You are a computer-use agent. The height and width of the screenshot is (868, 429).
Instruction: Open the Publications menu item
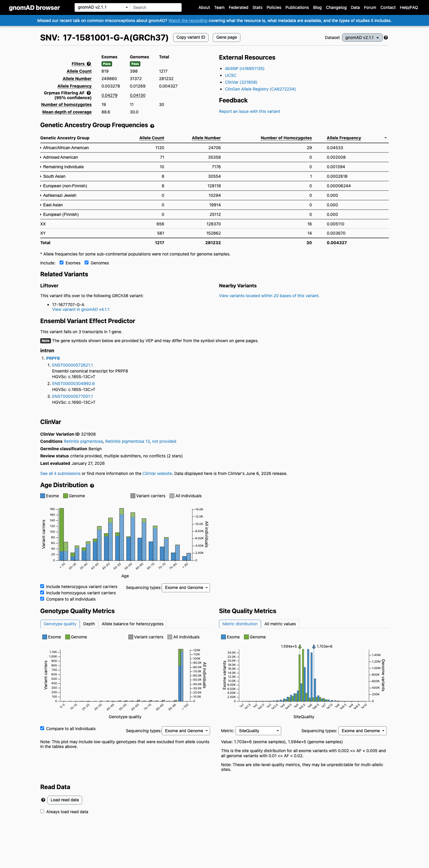click(x=297, y=7)
